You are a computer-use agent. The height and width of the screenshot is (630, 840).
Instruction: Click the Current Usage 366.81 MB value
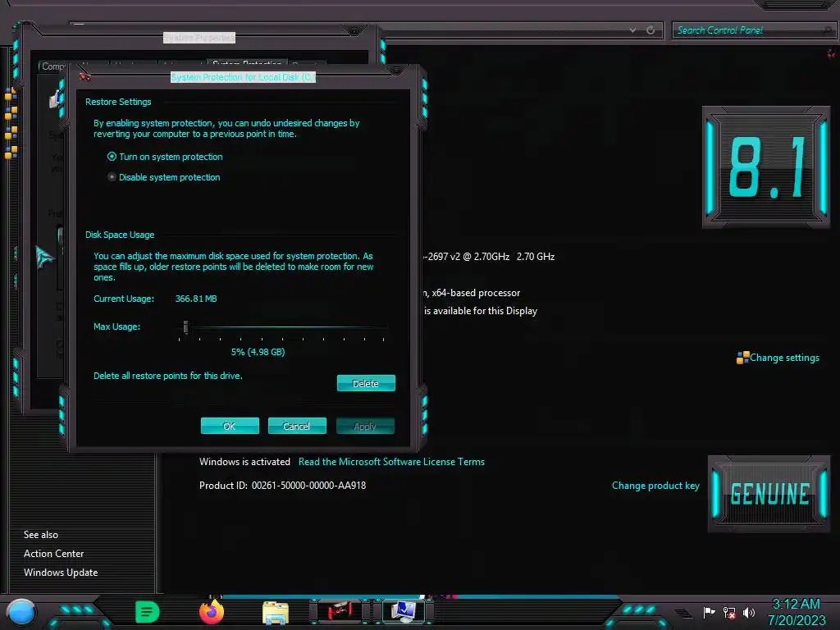point(196,299)
